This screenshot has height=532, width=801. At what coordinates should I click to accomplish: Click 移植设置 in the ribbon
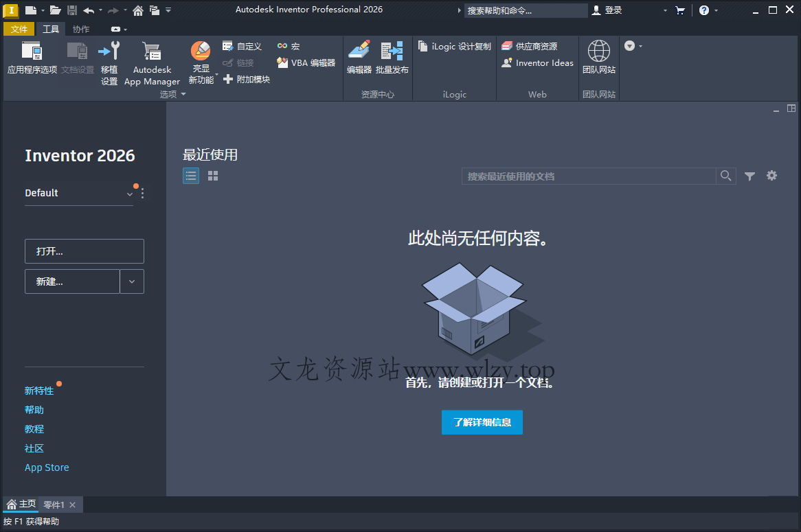tap(109, 62)
